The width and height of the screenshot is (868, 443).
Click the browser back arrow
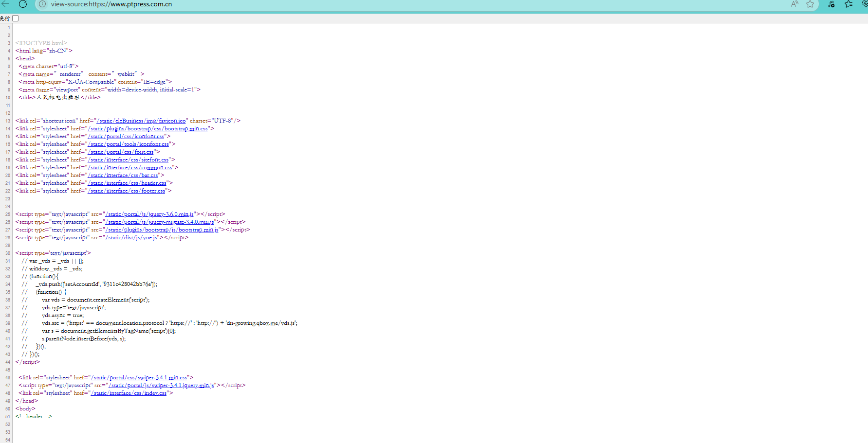pyautogui.click(x=5, y=4)
